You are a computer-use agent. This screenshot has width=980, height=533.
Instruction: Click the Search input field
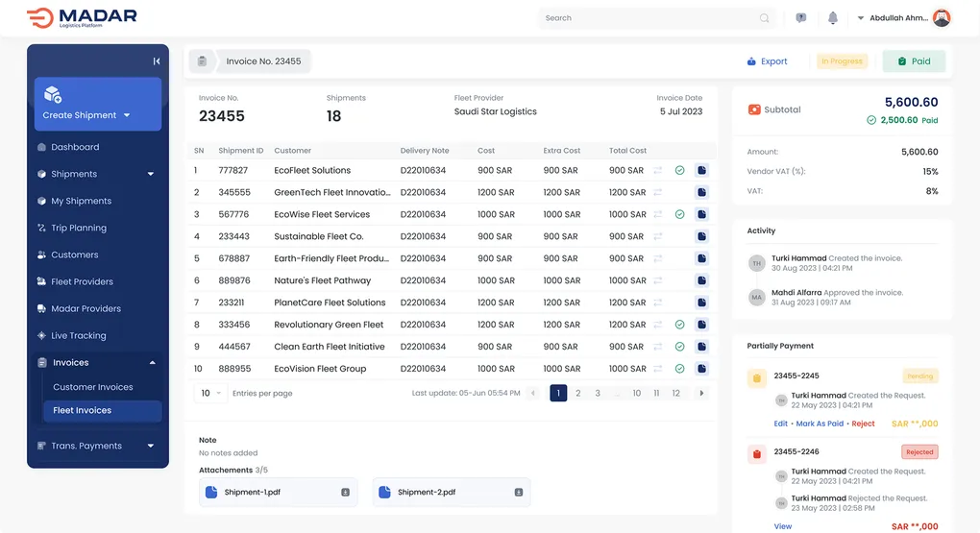pos(649,18)
